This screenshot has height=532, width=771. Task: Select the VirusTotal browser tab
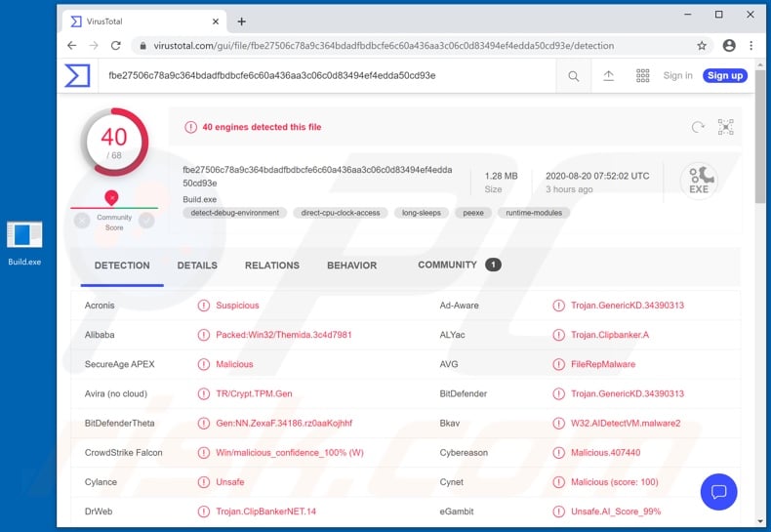click(x=144, y=21)
